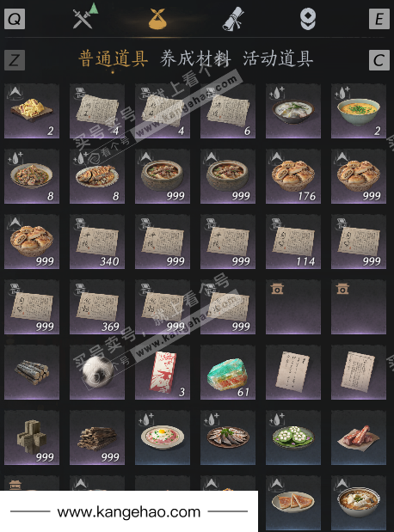Open the crossed swords equipment category
The image size is (394, 532).
(x=83, y=18)
